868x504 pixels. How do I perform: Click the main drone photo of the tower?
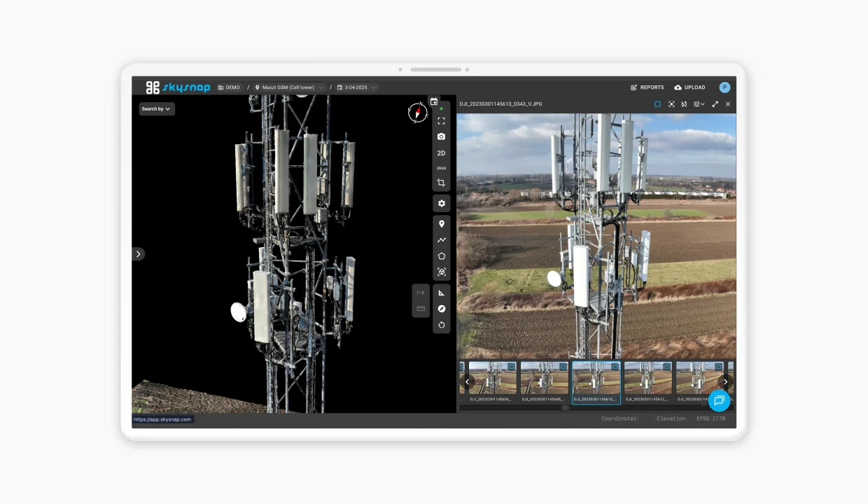tap(596, 236)
